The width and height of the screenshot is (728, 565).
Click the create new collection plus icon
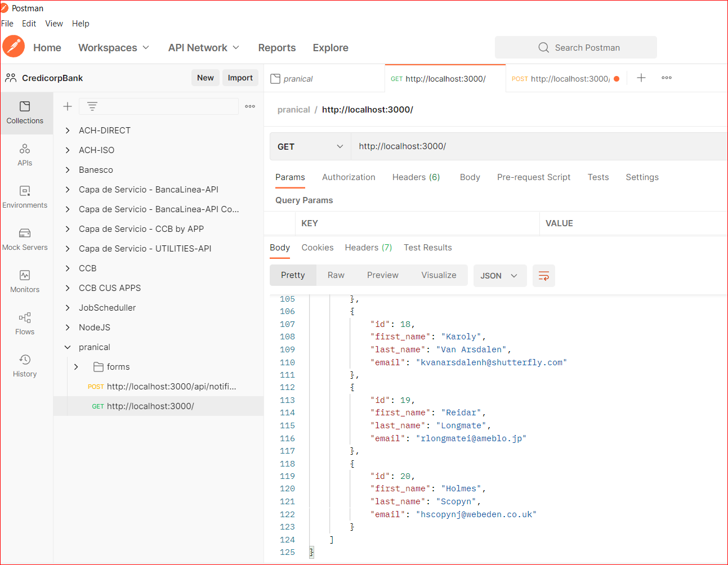pos(68,106)
